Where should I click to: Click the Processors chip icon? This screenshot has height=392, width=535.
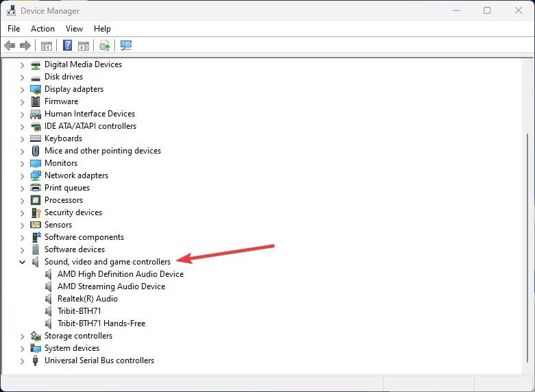[x=36, y=200]
